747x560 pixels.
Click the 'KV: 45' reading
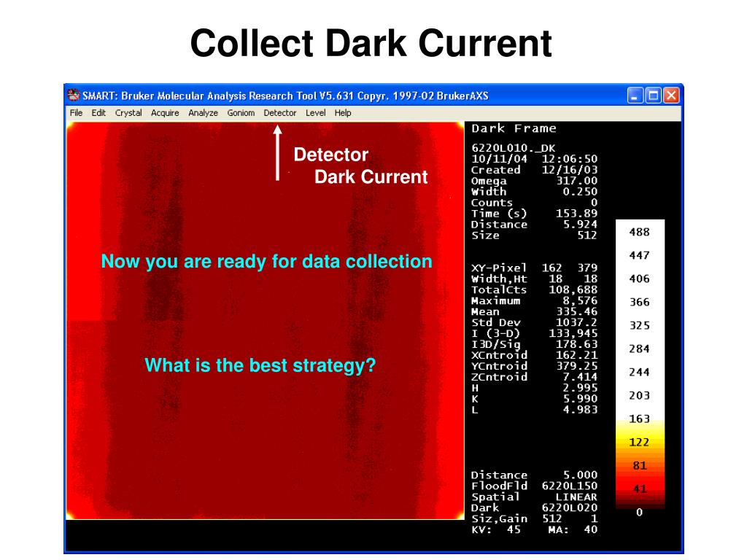click(496, 529)
